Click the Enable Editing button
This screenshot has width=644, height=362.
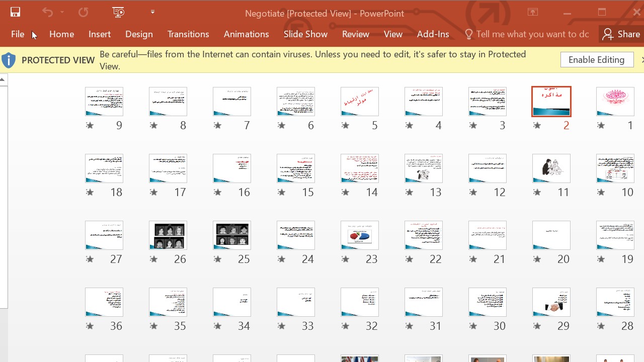tap(597, 60)
